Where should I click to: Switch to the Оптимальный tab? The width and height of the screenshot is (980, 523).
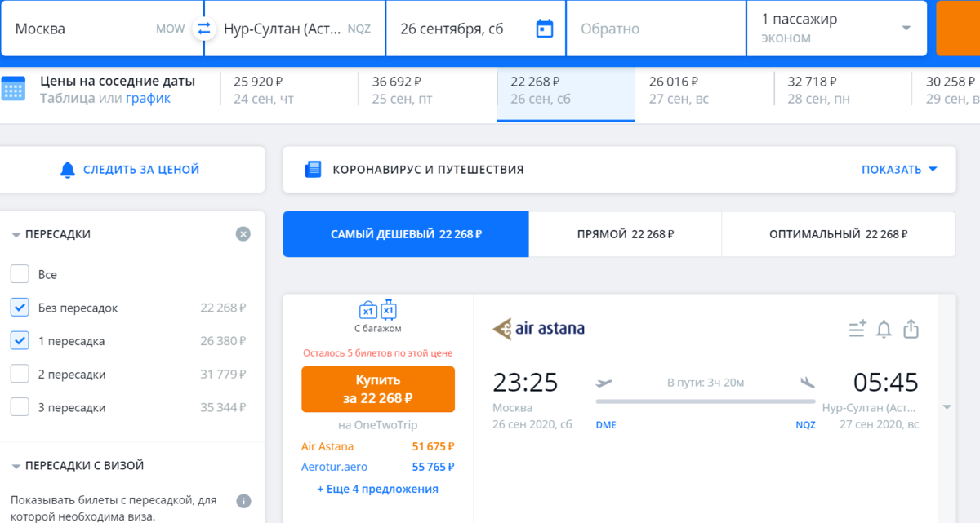pyautogui.click(x=839, y=234)
